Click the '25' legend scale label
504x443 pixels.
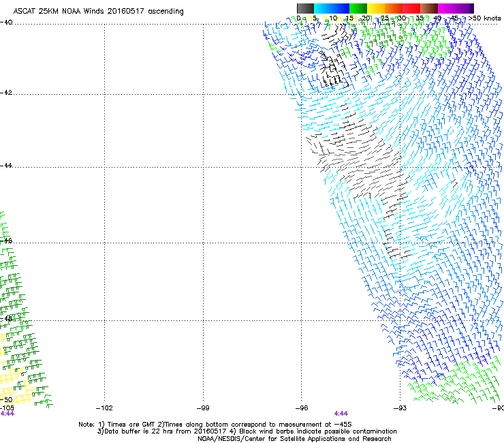tap(385, 18)
